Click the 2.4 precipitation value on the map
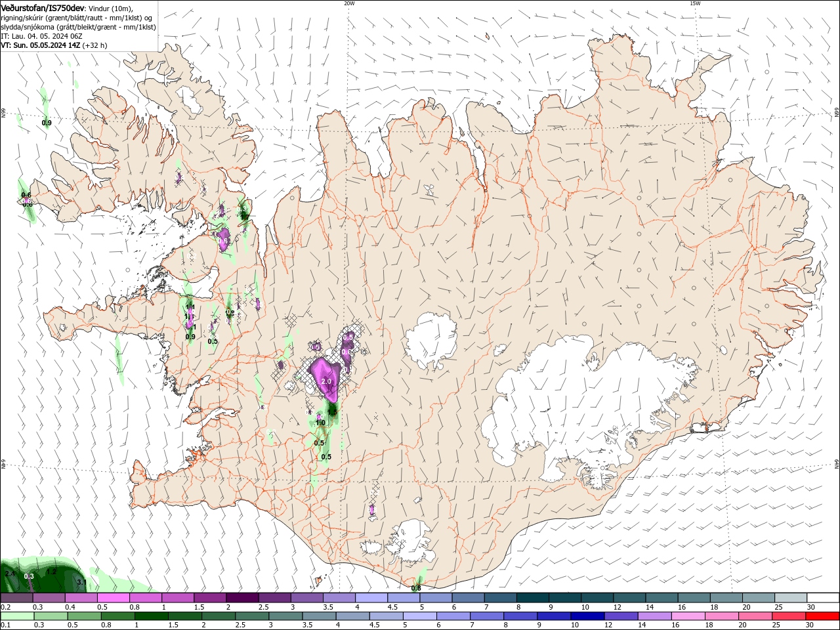This screenshot has height=630, width=840. point(9,574)
